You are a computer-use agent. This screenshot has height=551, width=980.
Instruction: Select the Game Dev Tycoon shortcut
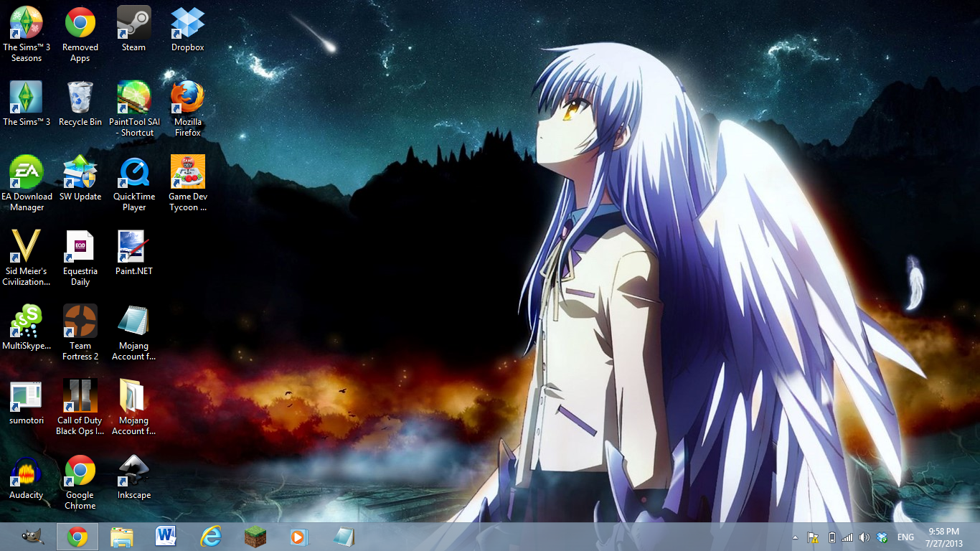(188, 183)
